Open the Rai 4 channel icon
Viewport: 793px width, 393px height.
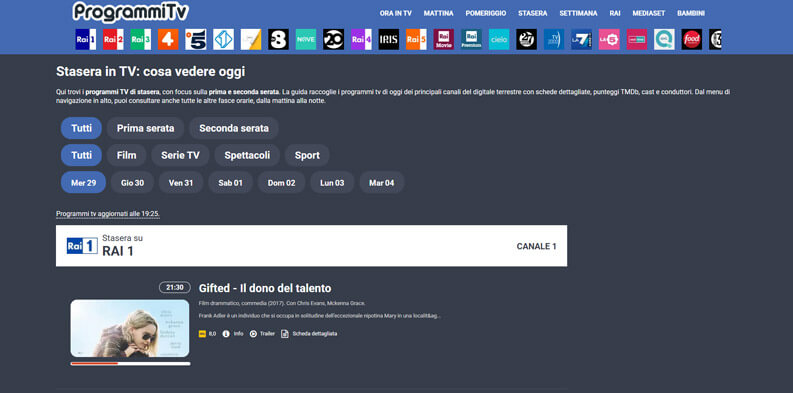coord(361,39)
